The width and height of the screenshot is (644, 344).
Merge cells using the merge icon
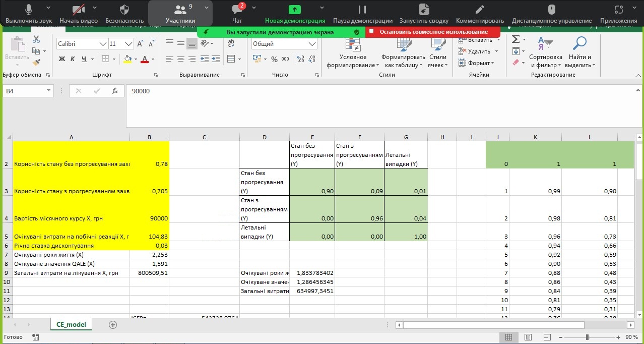click(231, 59)
